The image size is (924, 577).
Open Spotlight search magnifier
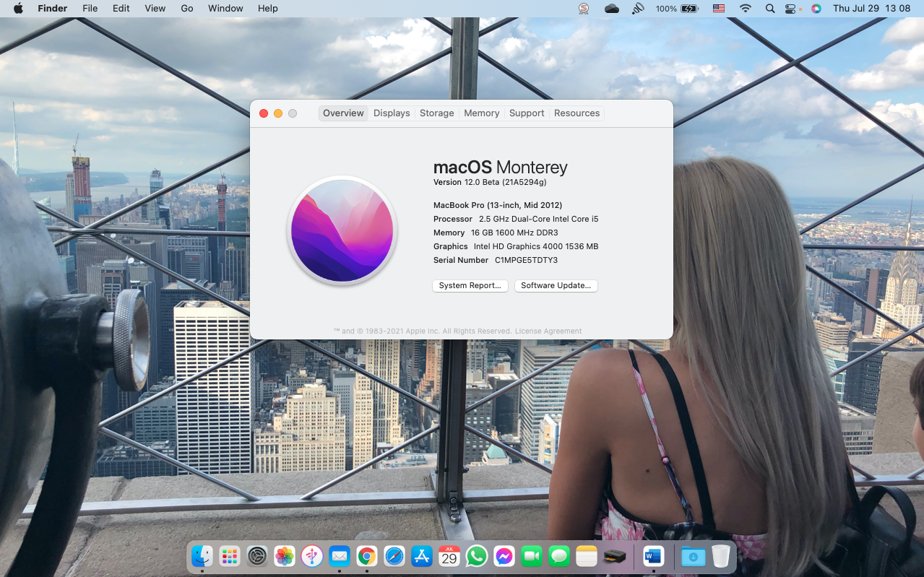coord(769,9)
